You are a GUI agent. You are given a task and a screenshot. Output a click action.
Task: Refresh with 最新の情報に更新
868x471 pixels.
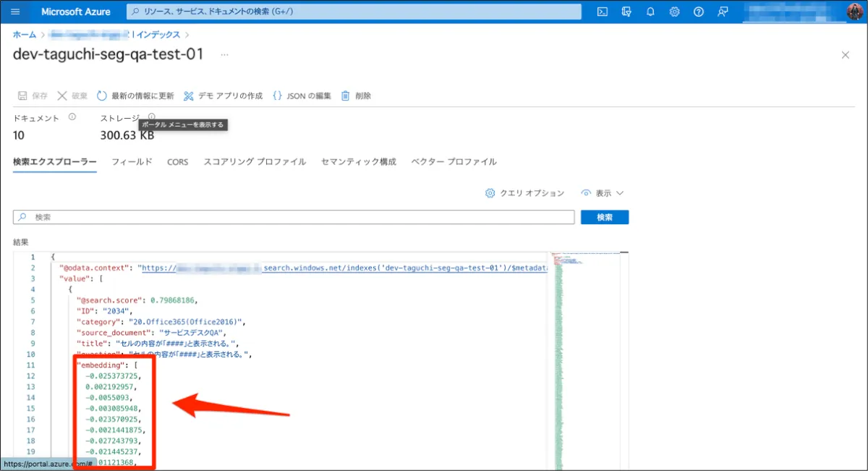click(135, 96)
